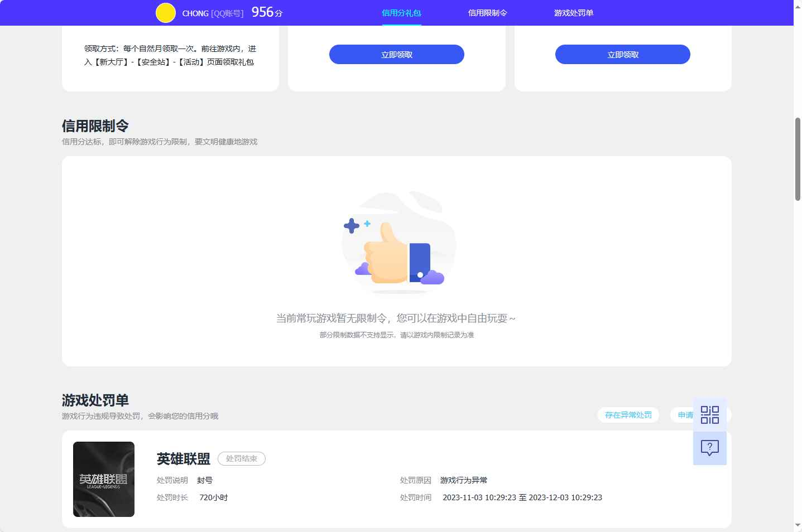Click the 封号 punishment description value
Screen dimensions: 802x532
205,480
